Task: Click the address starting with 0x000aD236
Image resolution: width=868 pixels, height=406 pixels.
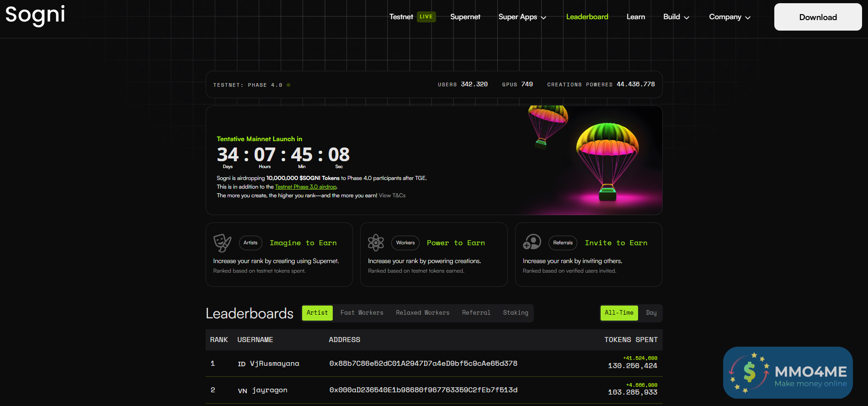Action: click(x=423, y=390)
